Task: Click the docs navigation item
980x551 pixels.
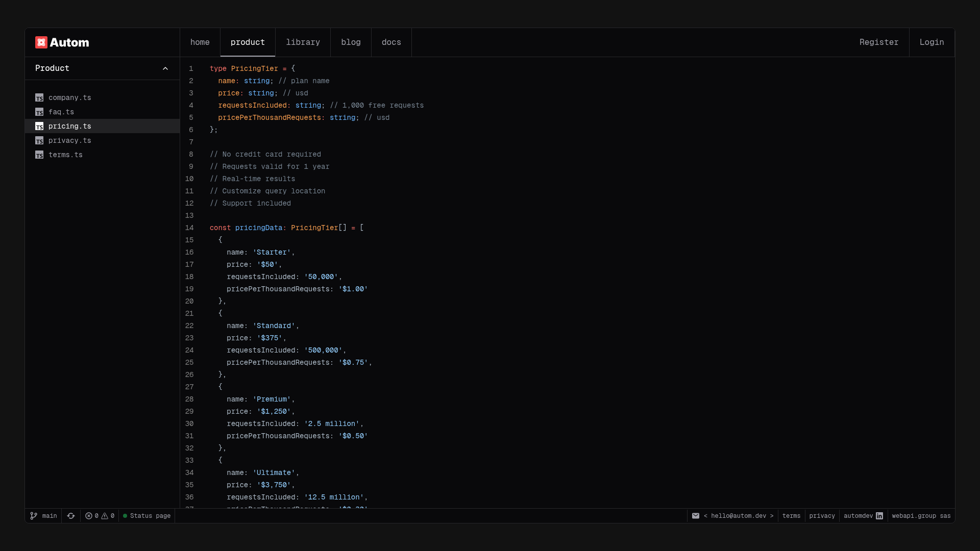Action: point(391,42)
